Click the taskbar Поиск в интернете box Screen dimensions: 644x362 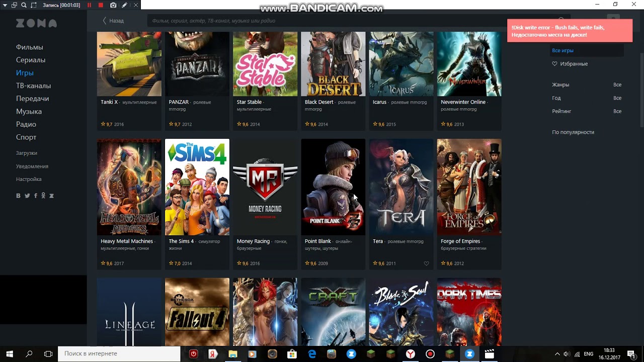click(119, 354)
